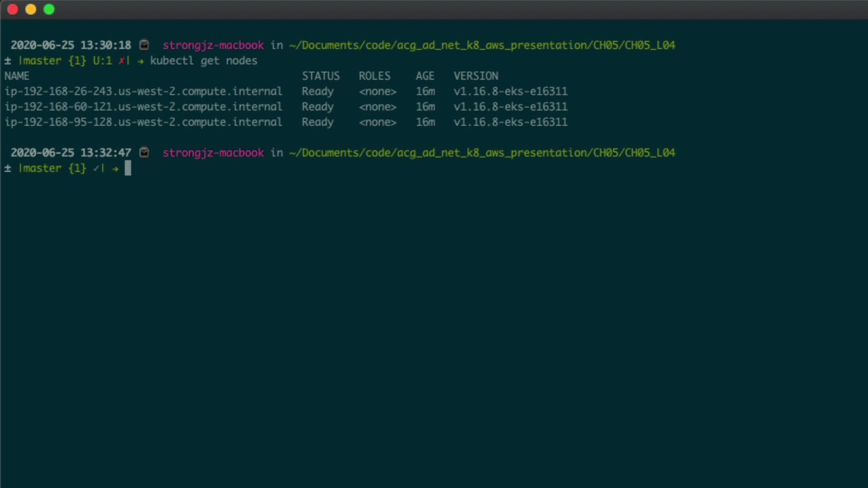Click the yellow minimize window button
Screen dimensions: 868x488
click(x=31, y=9)
